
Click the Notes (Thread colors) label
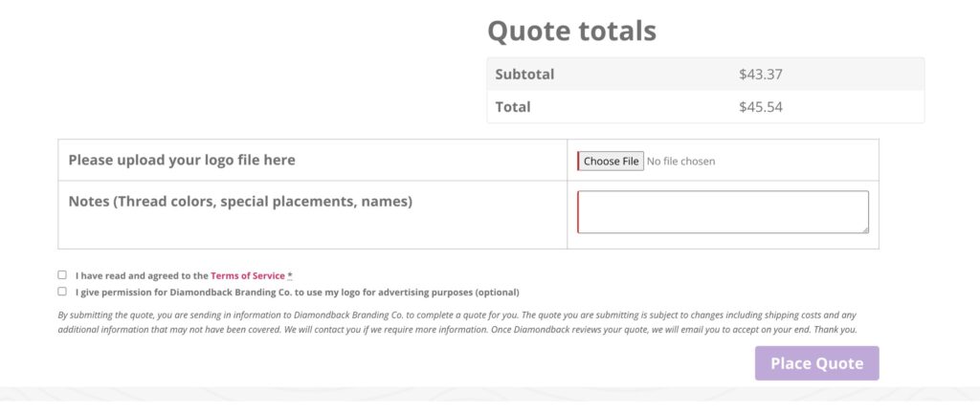pos(240,202)
